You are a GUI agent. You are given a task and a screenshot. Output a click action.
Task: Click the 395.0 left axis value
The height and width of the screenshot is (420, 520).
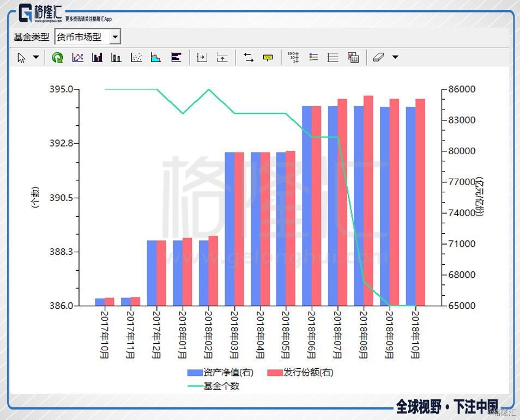pos(62,89)
